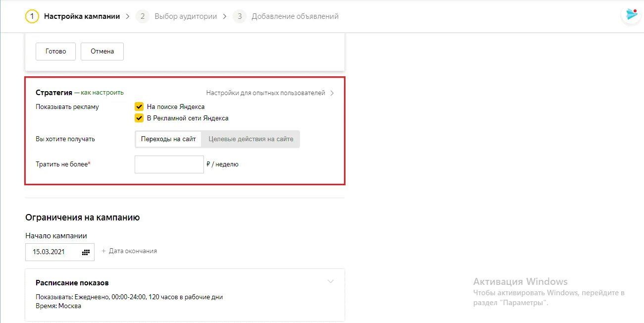Expand "Расписание показов" panel chevron

331,281
